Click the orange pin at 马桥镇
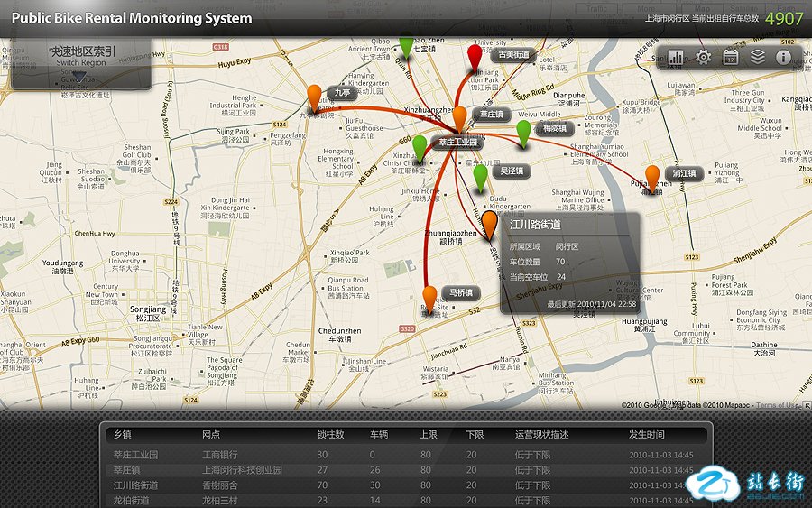This screenshot has width=812, height=508. coord(429,296)
